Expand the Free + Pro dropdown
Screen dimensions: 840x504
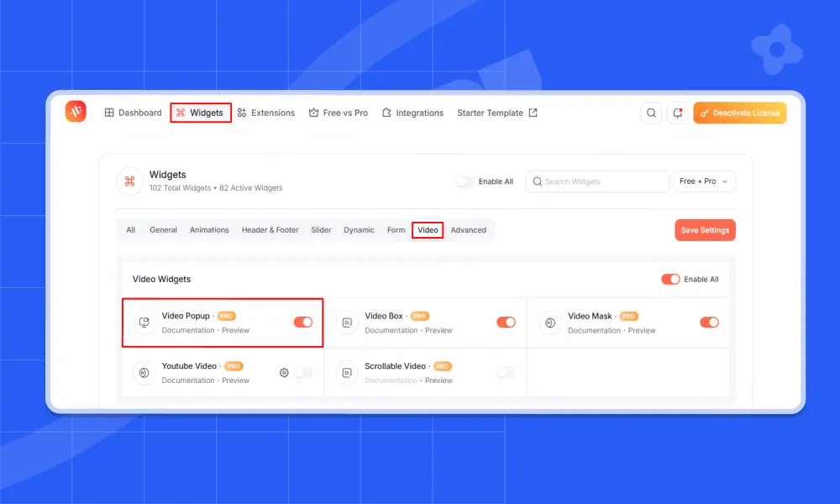[x=704, y=181]
